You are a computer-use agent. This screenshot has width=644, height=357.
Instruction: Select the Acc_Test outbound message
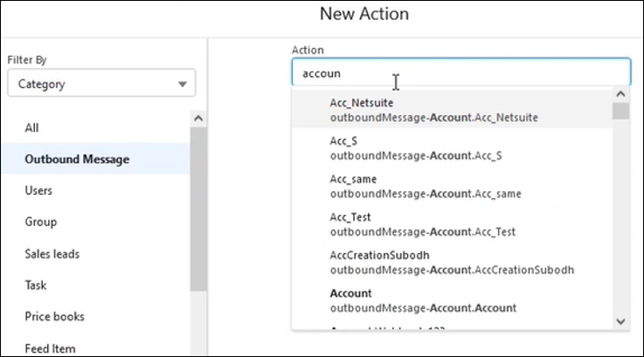pyautogui.click(x=422, y=224)
